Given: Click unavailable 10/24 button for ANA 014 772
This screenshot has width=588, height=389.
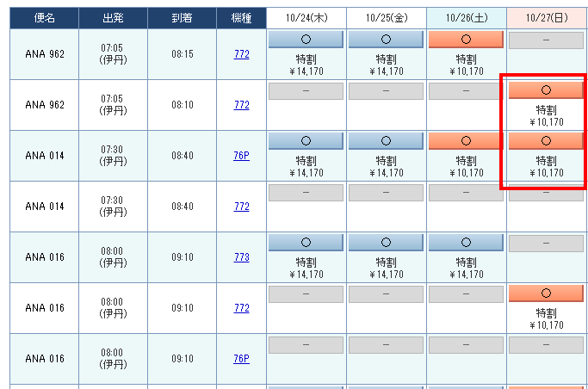Looking at the screenshot, I should point(306,193).
